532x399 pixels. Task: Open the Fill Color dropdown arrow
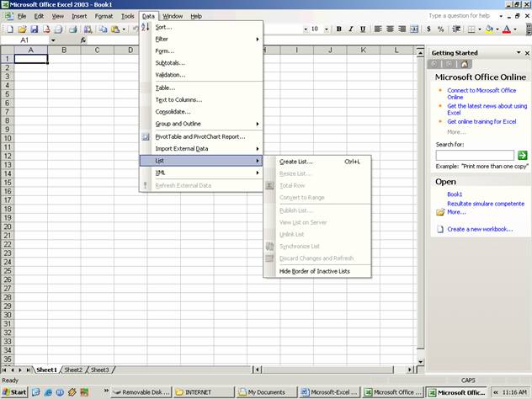pos(497,29)
